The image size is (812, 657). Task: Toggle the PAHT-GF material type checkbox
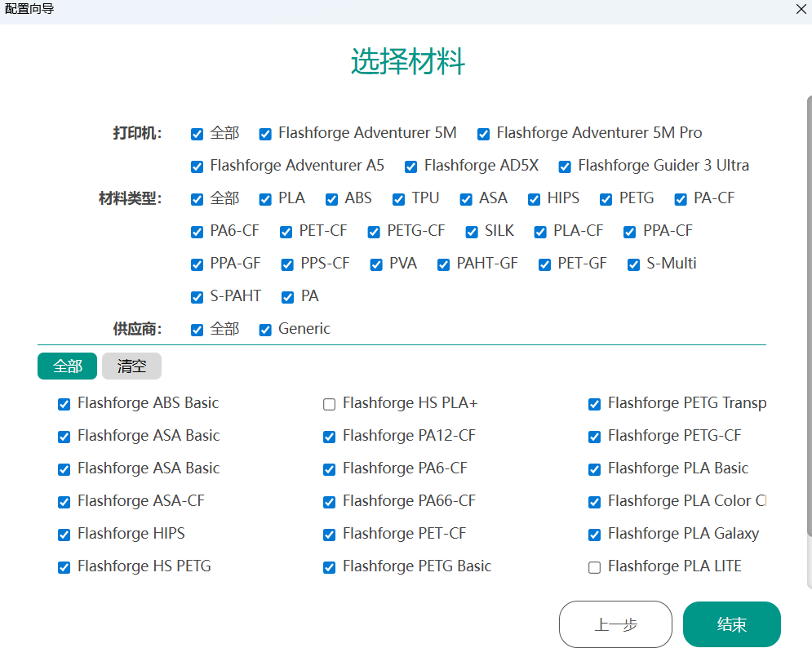pyautogui.click(x=443, y=264)
